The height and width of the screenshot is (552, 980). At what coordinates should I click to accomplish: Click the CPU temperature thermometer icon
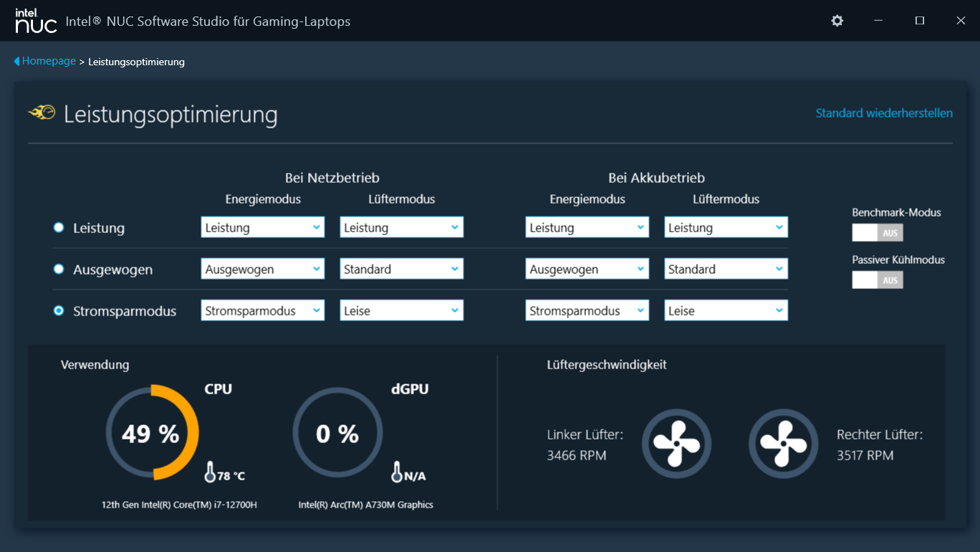[210, 472]
